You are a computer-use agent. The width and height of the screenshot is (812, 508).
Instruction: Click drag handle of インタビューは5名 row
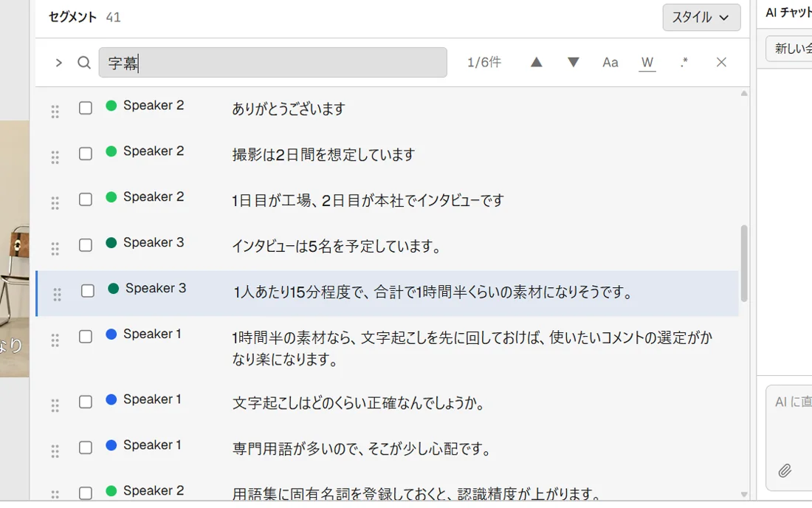[x=55, y=249]
